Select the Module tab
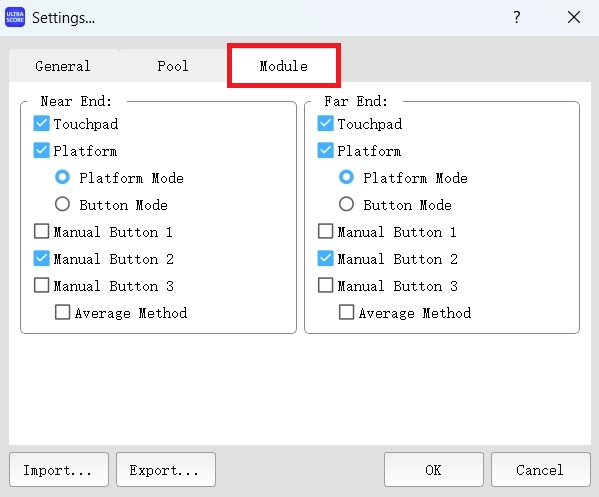Viewport: 599px width, 497px height. click(284, 66)
